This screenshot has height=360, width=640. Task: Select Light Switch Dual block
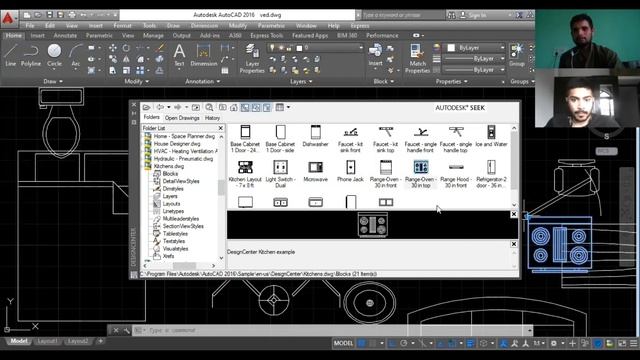tap(280, 174)
